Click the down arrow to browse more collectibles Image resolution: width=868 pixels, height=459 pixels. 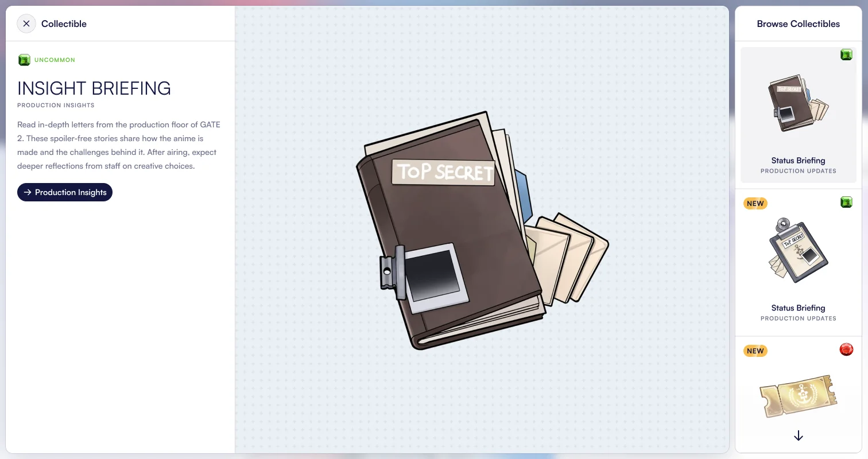tap(799, 436)
